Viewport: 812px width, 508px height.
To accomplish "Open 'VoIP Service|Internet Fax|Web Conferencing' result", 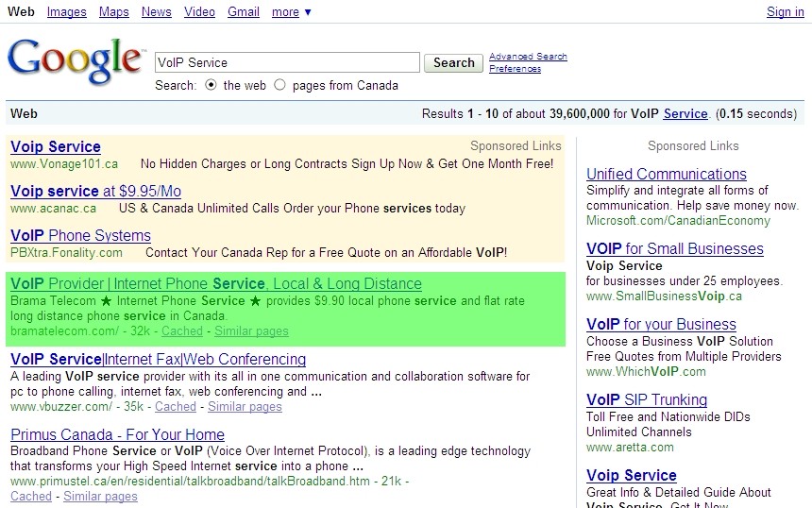I will [x=158, y=360].
